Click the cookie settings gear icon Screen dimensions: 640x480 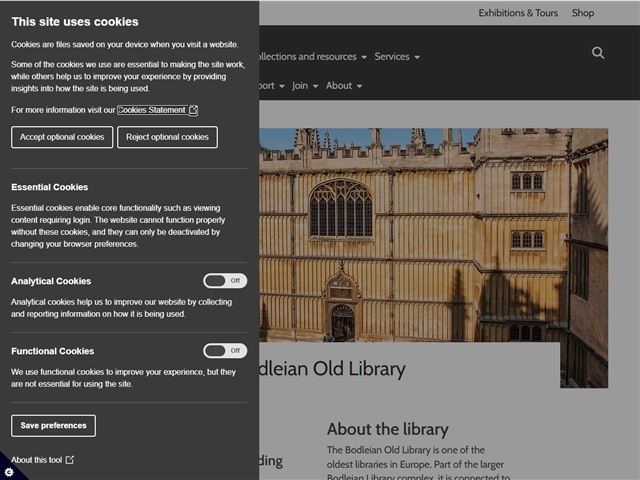(9, 472)
